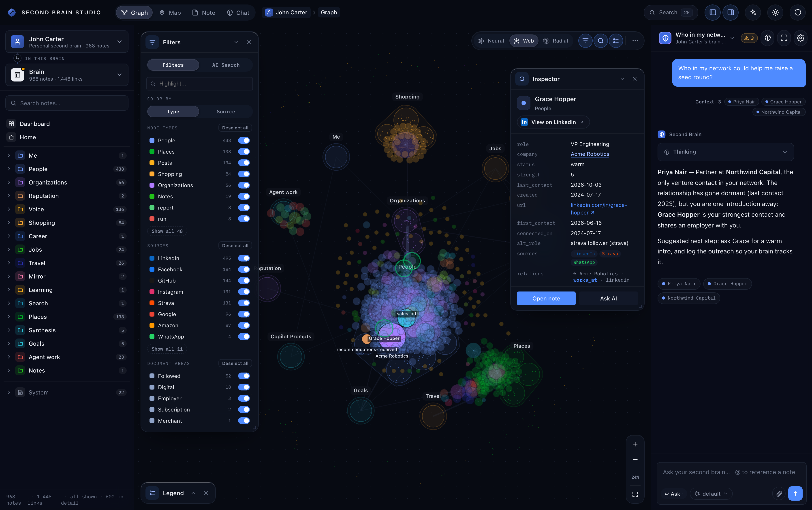Expand the chat panel to fullscreen
The width and height of the screenshot is (812, 510).
[784, 38]
